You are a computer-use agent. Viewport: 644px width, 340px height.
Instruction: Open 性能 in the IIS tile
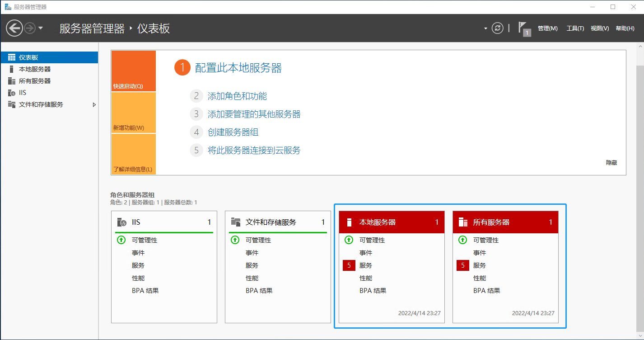[x=138, y=278]
